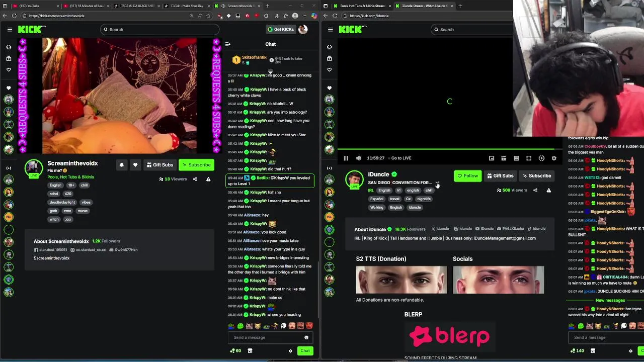The width and height of the screenshot is (644, 362).
Task: Open channel points 60 in left chat
Action: click(235, 351)
